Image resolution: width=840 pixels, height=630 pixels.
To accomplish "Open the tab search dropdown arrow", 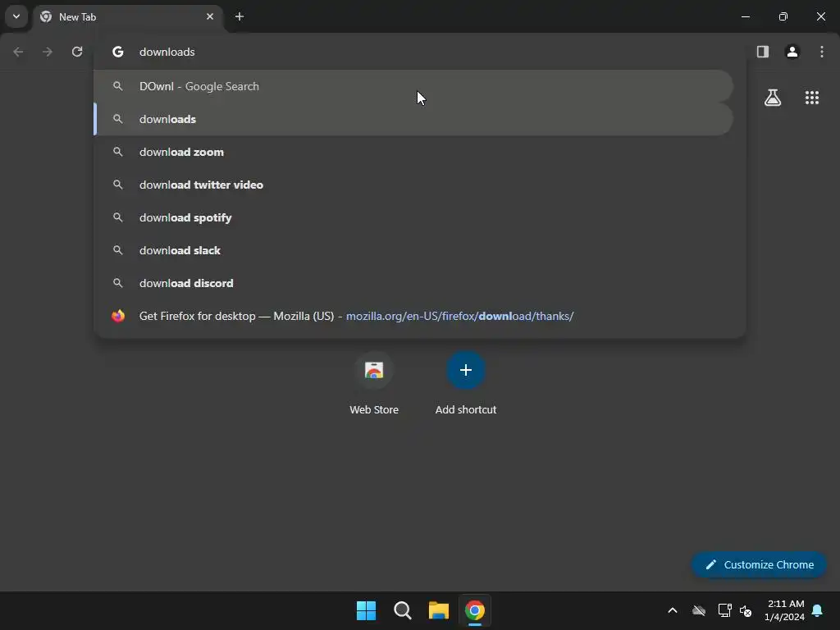I will [x=16, y=16].
